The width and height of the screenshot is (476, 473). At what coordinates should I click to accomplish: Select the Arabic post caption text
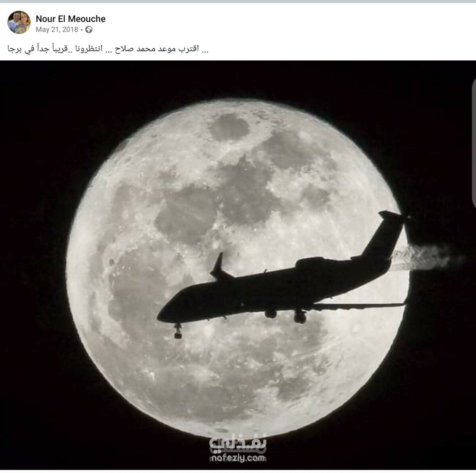tap(108, 50)
